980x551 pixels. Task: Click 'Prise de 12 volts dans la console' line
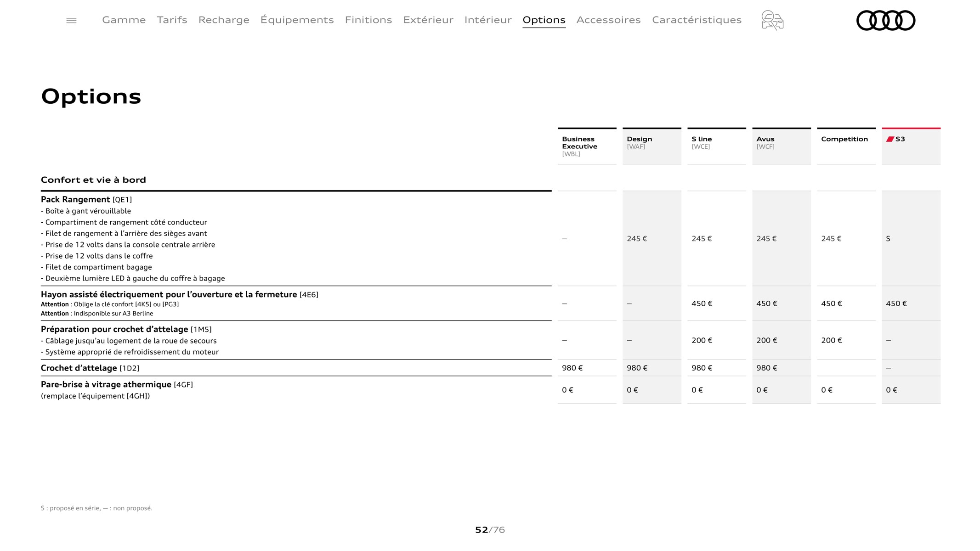pos(128,245)
